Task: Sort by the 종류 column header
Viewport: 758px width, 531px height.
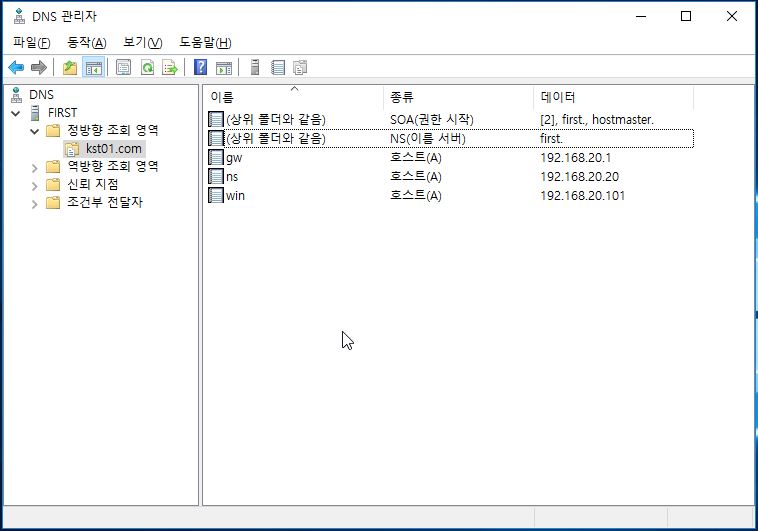Action: tap(459, 97)
